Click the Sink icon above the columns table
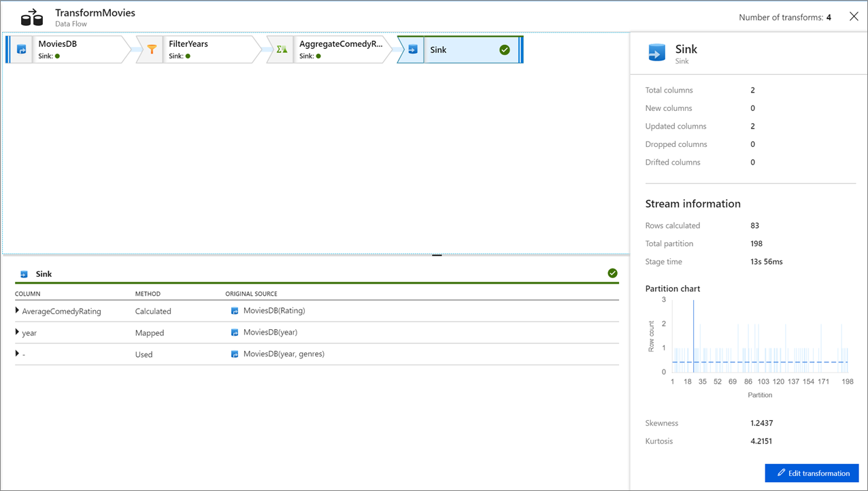The width and height of the screenshot is (868, 491). click(x=24, y=273)
